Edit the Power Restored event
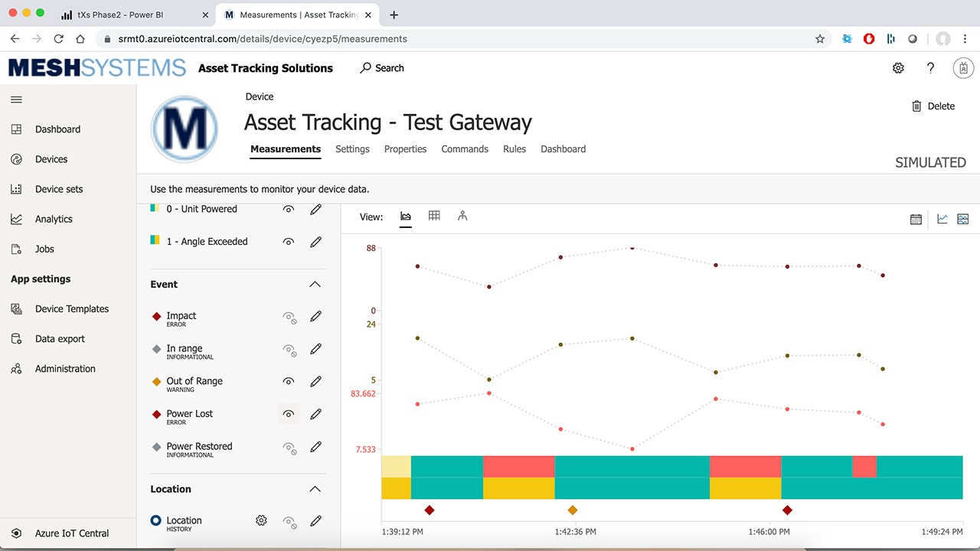980x551 pixels. tap(315, 447)
